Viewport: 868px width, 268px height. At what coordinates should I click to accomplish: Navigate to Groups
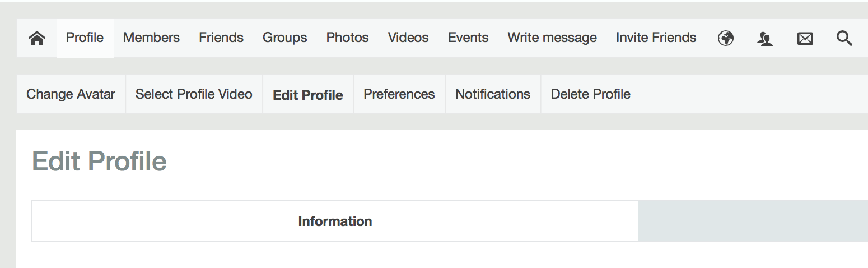[284, 38]
